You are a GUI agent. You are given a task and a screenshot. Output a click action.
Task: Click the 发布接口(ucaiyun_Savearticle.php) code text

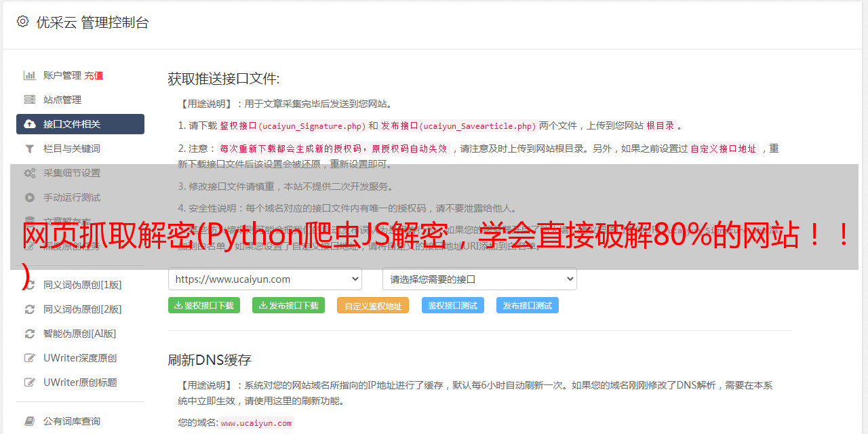(458, 125)
